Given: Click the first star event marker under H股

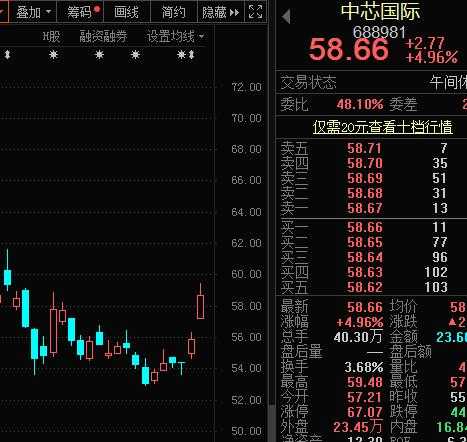Looking at the screenshot, I should tap(53, 55).
